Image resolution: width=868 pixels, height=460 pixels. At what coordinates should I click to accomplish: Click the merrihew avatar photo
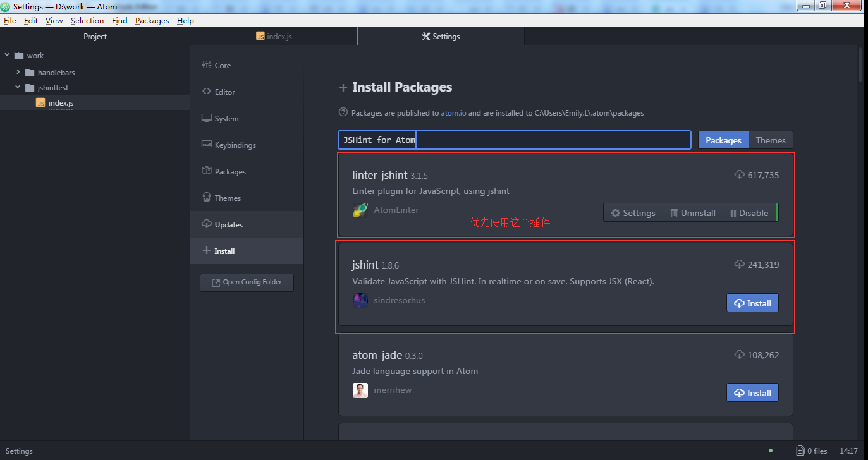(x=360, y=390)
